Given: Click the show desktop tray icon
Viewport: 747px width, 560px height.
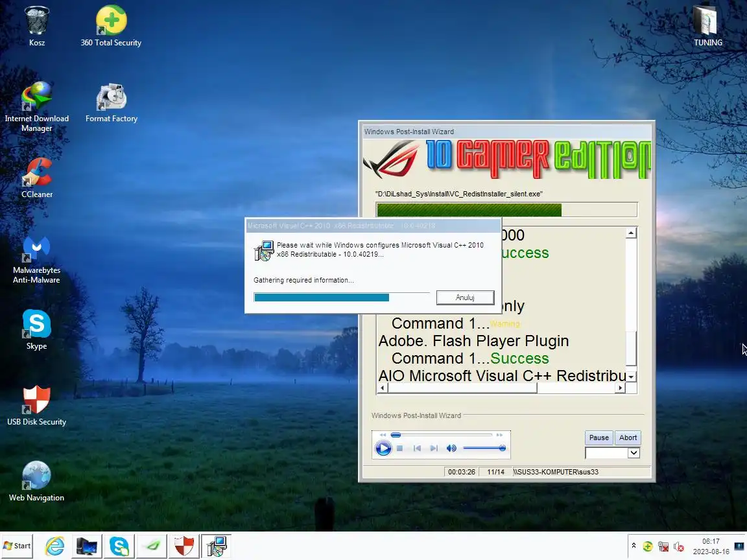Looking at the screenshot, I should (x=740, y=546).
